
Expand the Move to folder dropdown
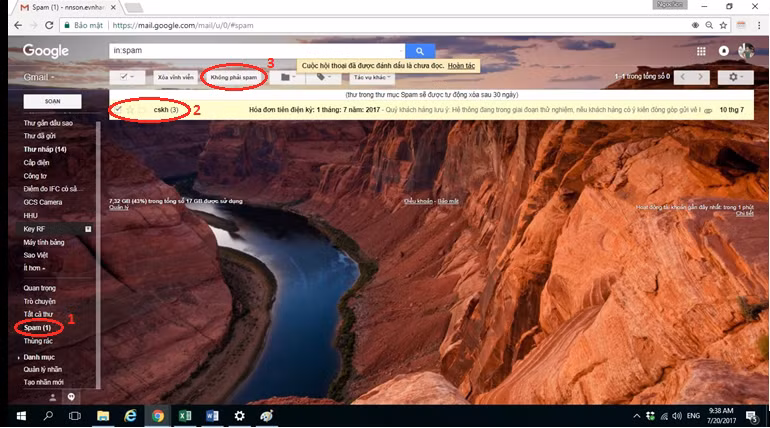289,76
